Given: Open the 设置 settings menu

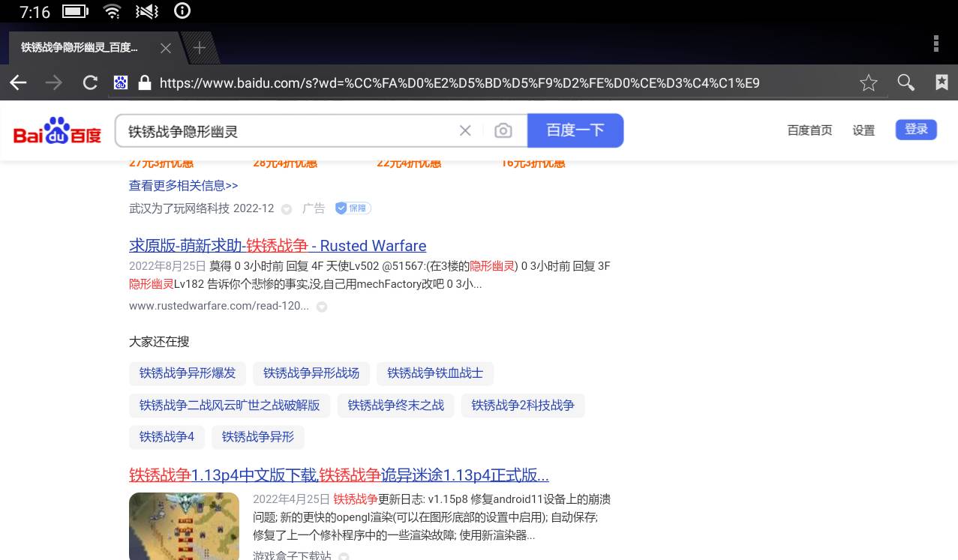Looking at the screenshot, I should 863,130.
